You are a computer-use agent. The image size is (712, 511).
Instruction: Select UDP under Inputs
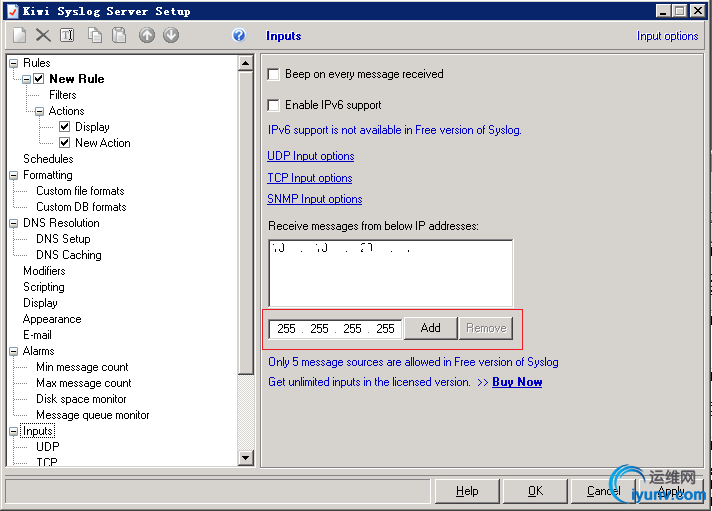click(x=48, y=447)
